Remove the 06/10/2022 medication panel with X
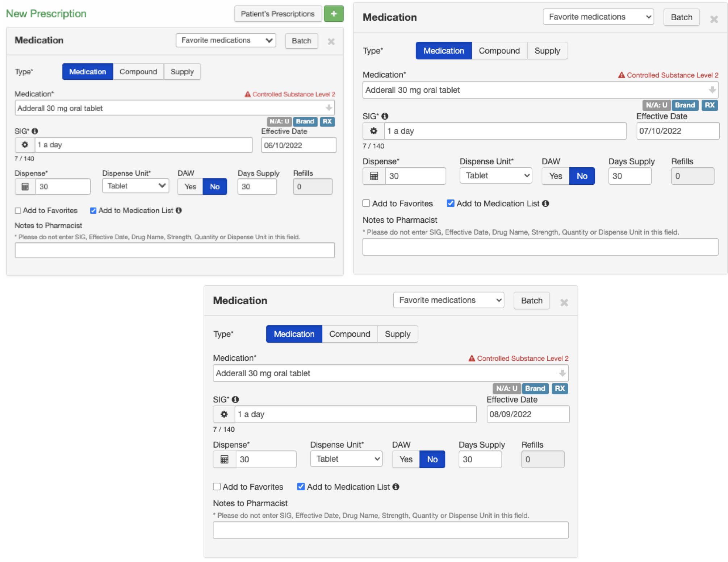 pyautogui.click(x=331, y=41)
